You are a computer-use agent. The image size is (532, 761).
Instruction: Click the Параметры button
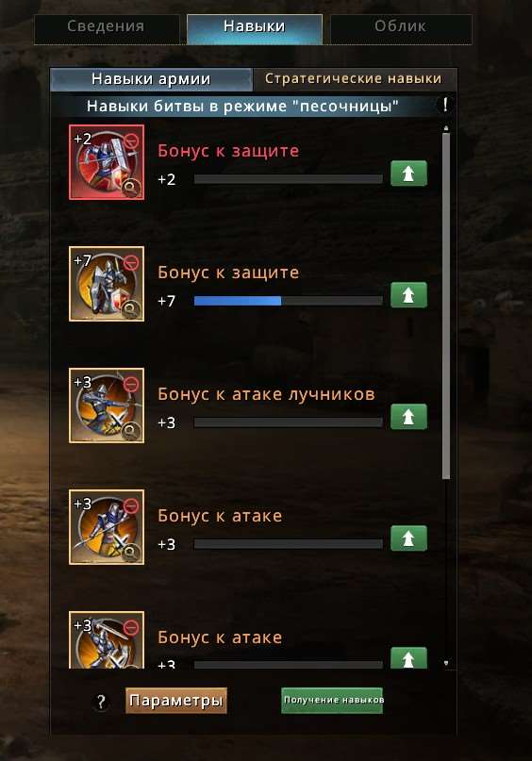pyautogui.click(x=176, y=701)
